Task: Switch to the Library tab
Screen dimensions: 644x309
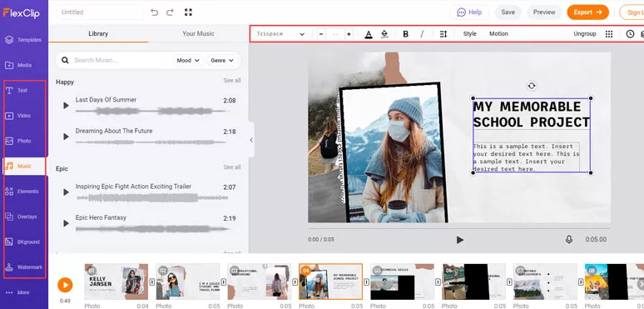Action: pos(98,33)
